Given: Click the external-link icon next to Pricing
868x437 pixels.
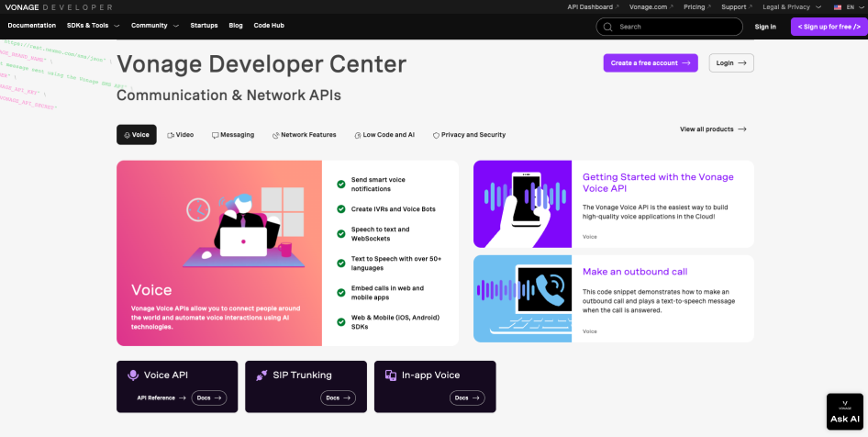Looking at the screenshot, I should (x=709, y=7).
